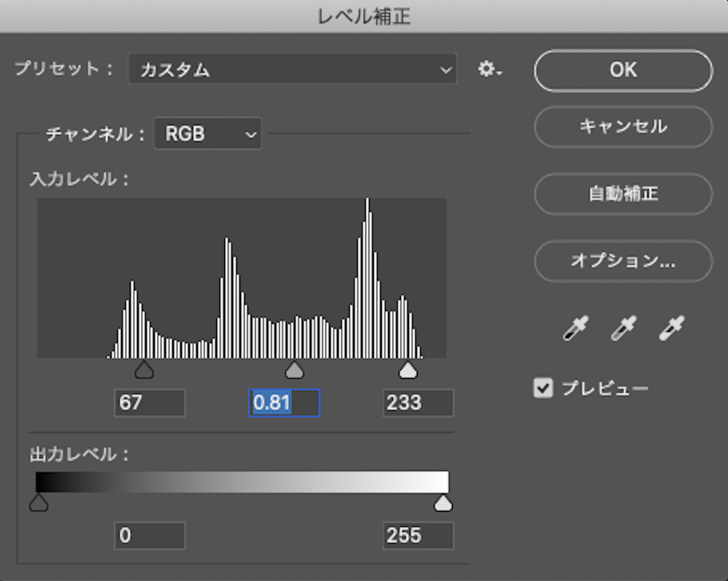Click the output level field showing 255
Screen dimensions: 728x581
coord(418,536)
